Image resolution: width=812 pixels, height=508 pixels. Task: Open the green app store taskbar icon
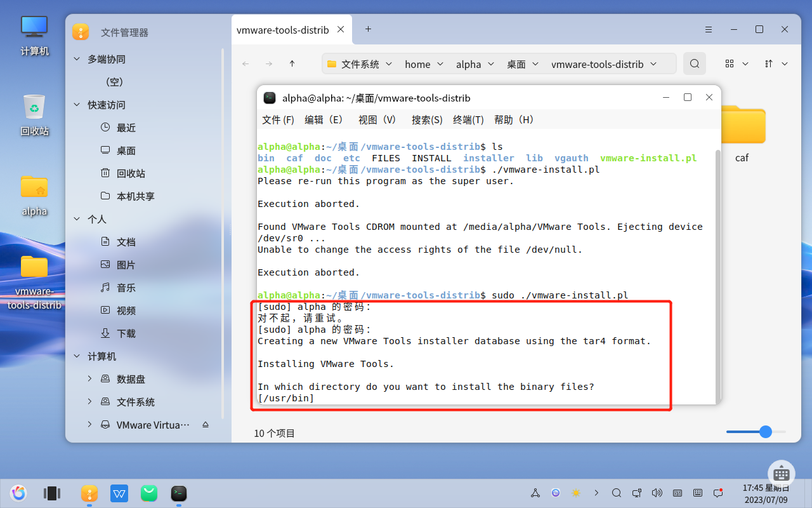149,493
